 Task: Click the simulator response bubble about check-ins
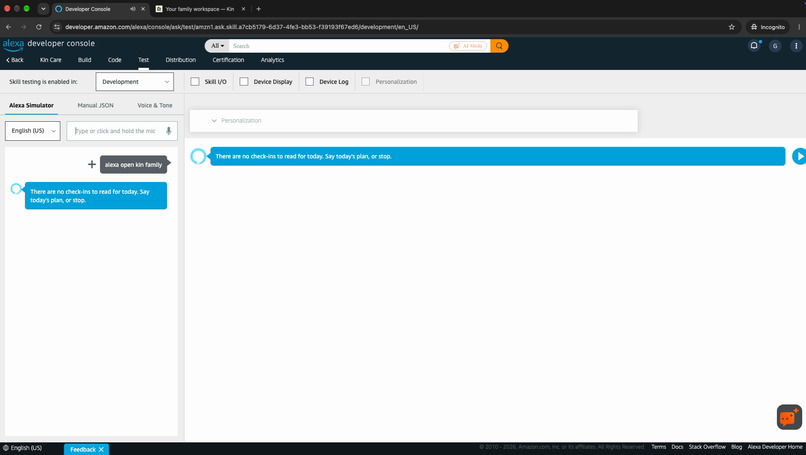96,196
